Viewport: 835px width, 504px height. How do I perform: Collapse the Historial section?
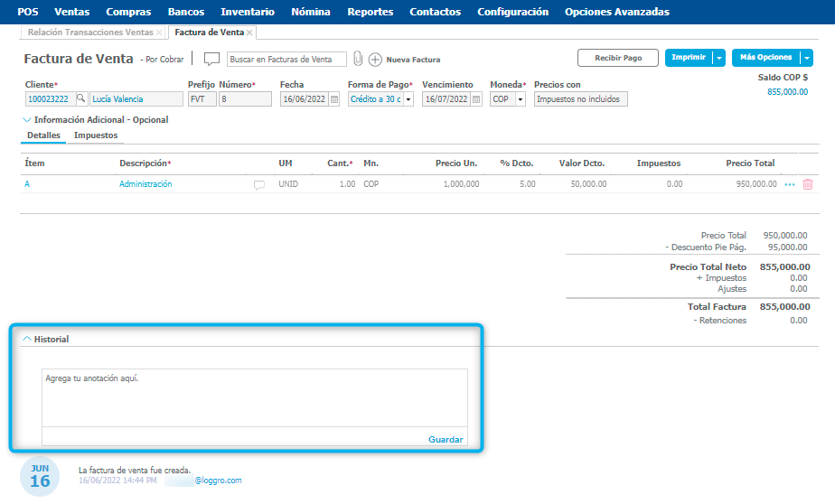(26, 339)
